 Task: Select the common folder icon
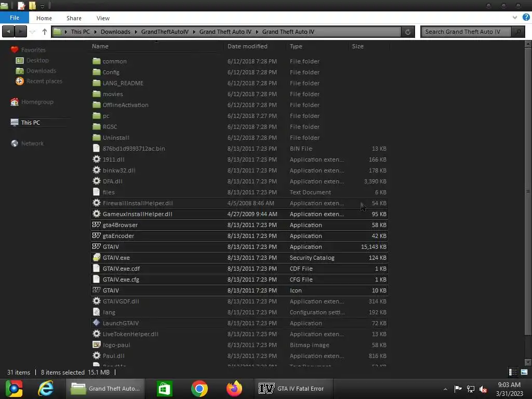97,61
